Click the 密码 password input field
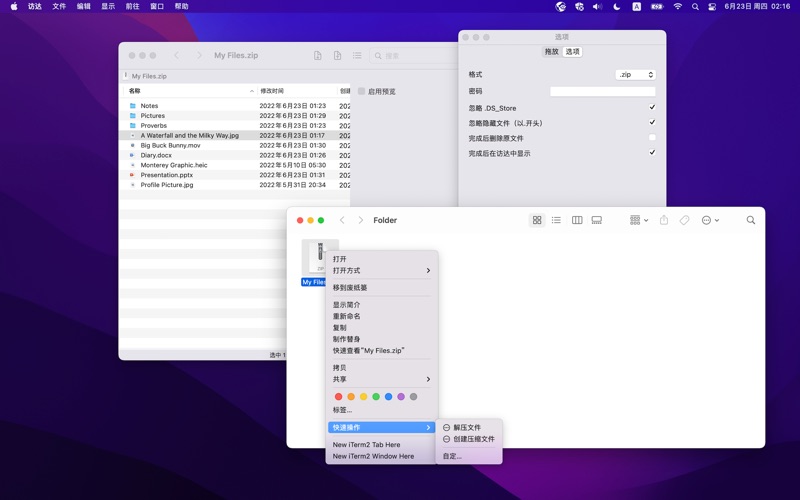Viewport: 800px width, 500px height. 603,91
